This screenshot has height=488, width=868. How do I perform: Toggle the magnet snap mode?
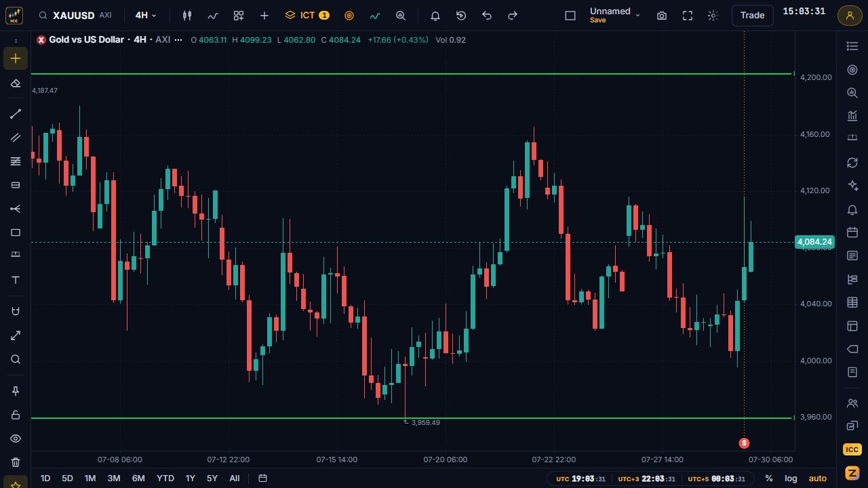[16, 311]
